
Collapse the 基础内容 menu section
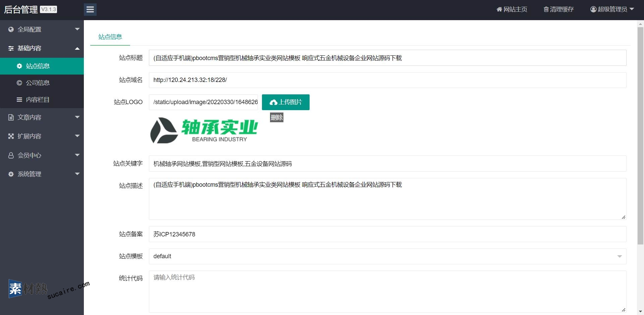(x=77, y=48)
